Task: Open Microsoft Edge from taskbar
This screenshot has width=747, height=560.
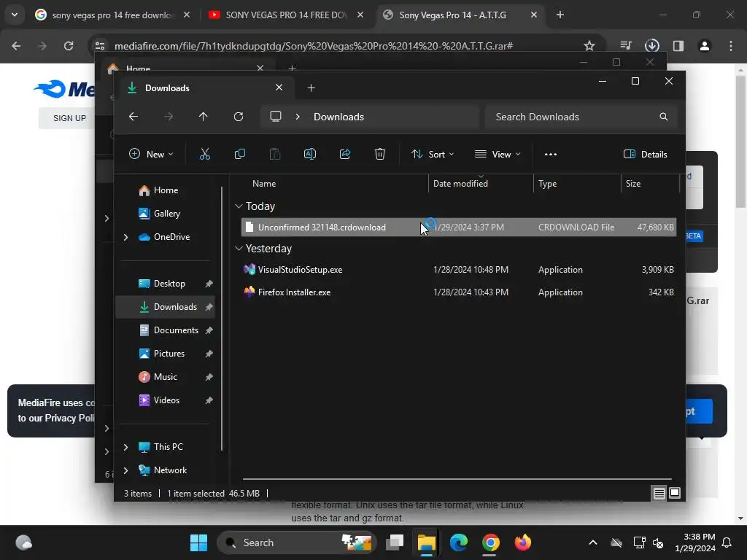Action: (459, 542)
